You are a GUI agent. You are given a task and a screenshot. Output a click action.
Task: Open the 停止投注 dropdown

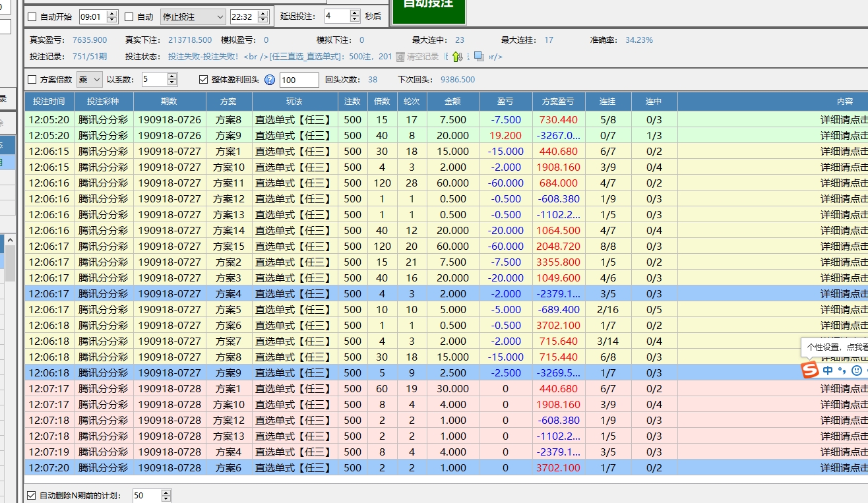click(x=193, y=16)
